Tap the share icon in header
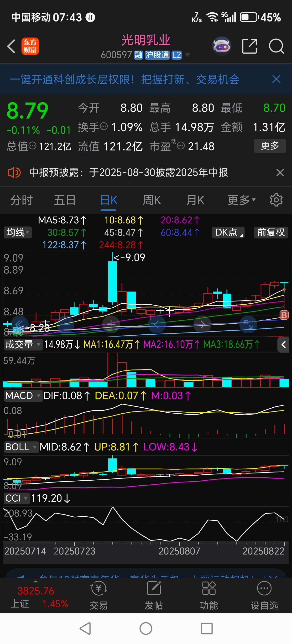The image size is (292, 644). point(250,46)
